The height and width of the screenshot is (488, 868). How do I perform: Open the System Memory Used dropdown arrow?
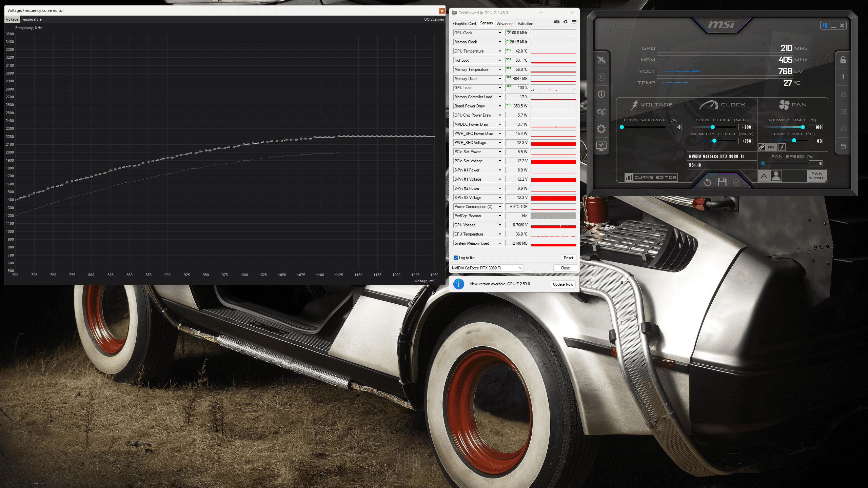pos(500,243)
